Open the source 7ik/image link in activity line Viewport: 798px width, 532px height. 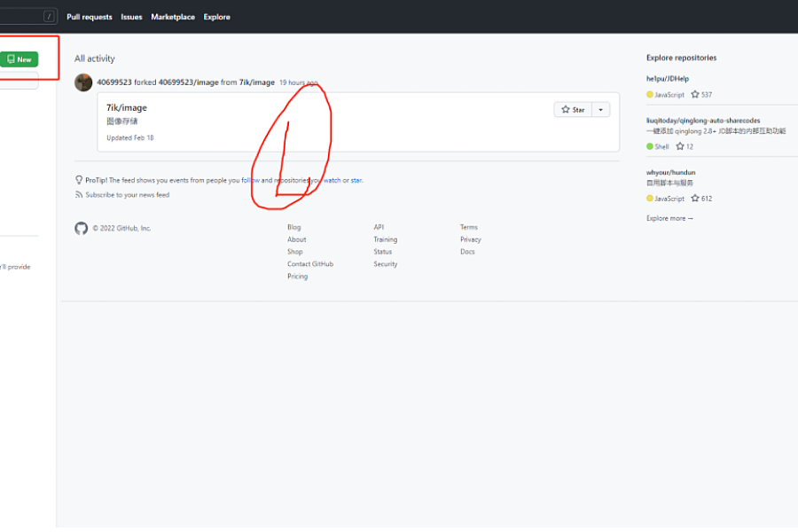click(x=257, y=82)
